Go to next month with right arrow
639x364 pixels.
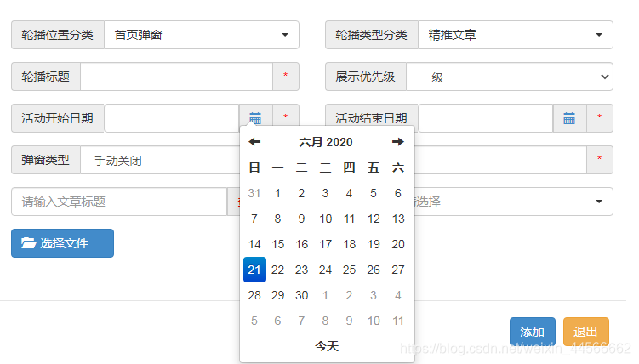click(397, 142)
